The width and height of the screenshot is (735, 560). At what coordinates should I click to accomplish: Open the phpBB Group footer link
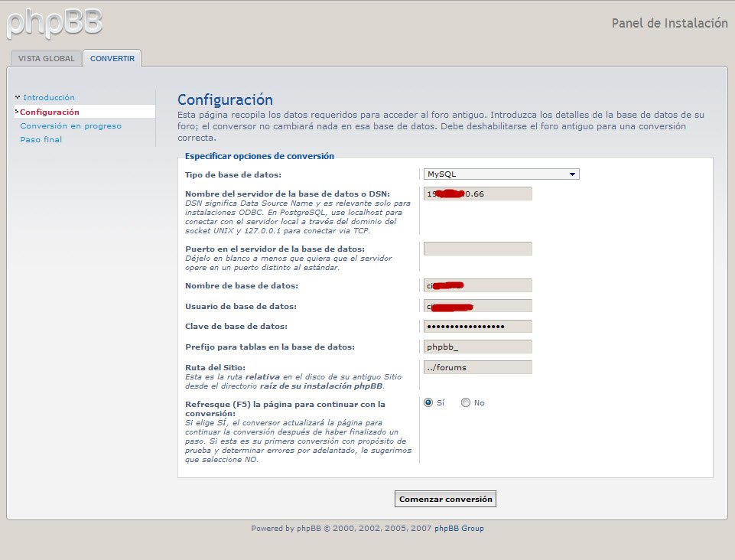[x=459, y=528]
